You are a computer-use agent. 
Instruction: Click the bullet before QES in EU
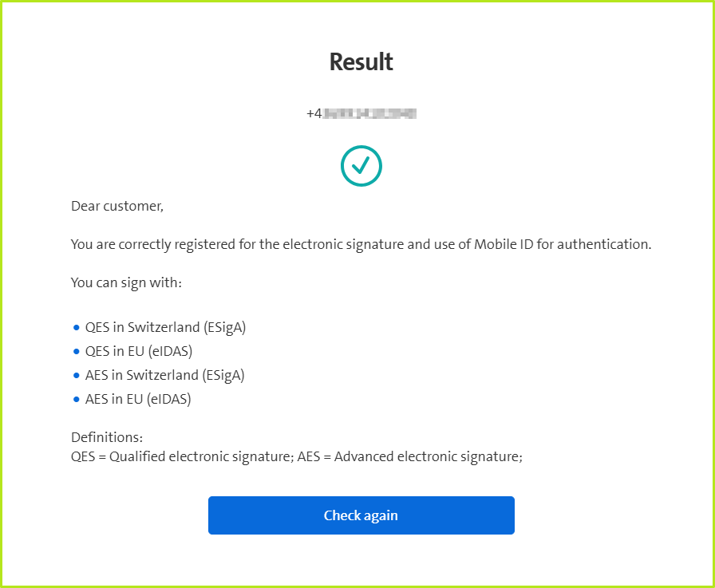tap(77, 351)
